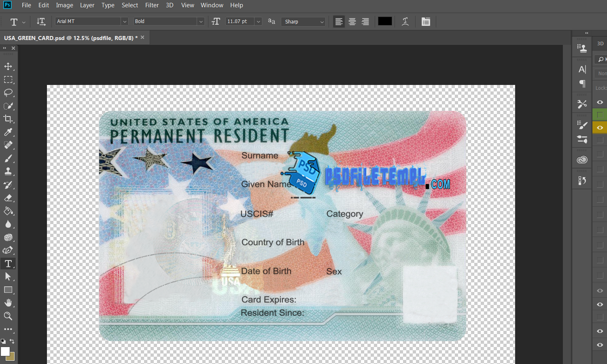Select the Blur tool
607x364 pixels.
pyautogui.click(x=8, y=224)
